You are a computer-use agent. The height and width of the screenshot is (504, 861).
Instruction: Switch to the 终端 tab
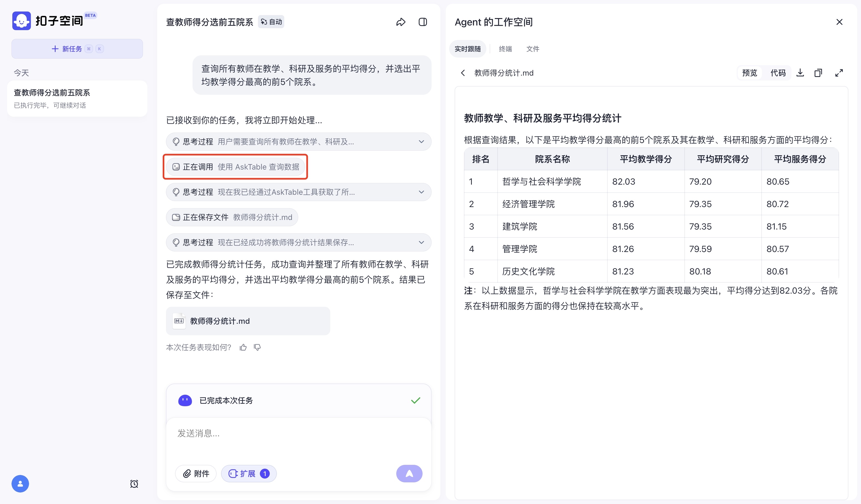[505, 49]
